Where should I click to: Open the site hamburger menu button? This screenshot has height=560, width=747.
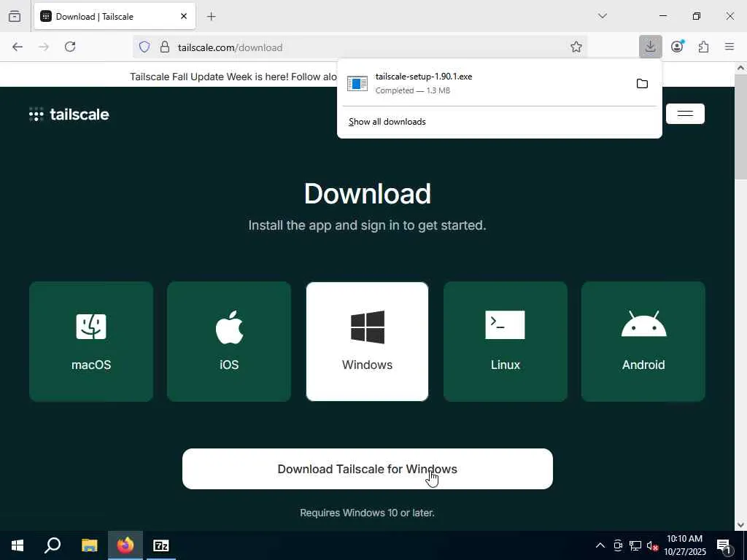(x=685, y=114)
